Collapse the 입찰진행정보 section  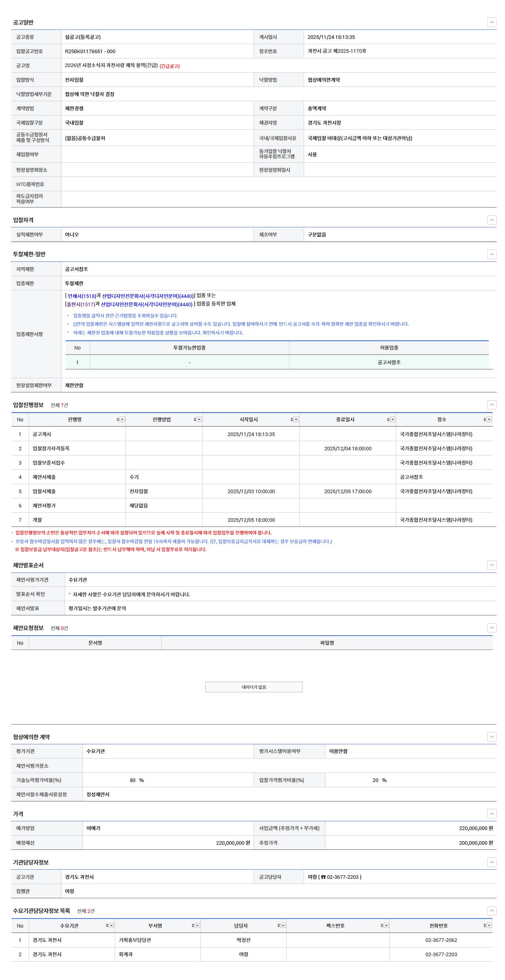[492, 405]
